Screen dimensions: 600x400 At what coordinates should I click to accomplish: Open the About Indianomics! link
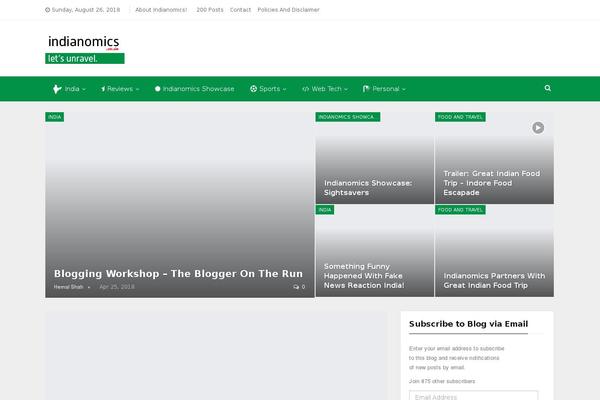tap(161, 10)
